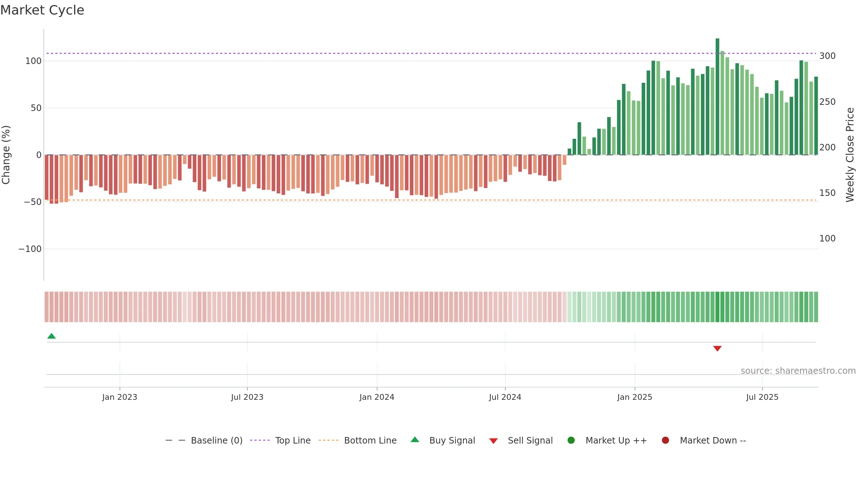This screenshot has width=868, height=488.
Task: Click the Jul 2024 axis label
Action: coord(505,397)
